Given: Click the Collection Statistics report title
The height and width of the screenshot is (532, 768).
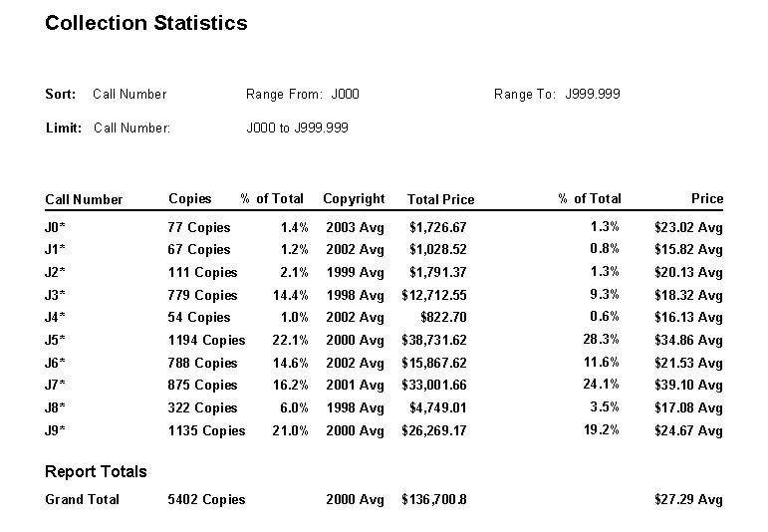Looking at the screenshot, I should (x=145, y=23).
